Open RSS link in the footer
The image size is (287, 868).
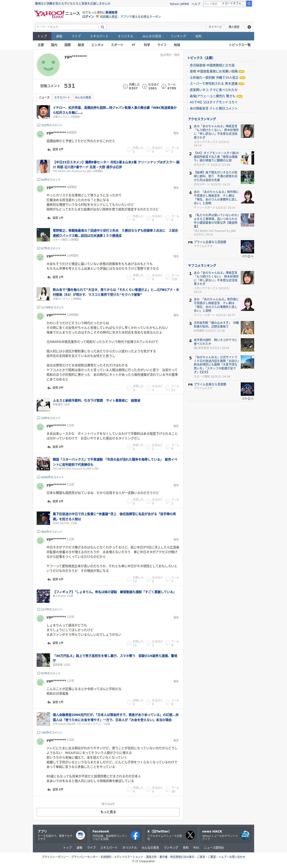196,847
